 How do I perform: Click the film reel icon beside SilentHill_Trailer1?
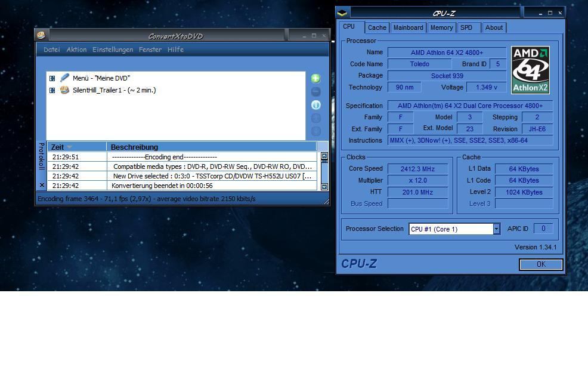click(x=64, y=90)
